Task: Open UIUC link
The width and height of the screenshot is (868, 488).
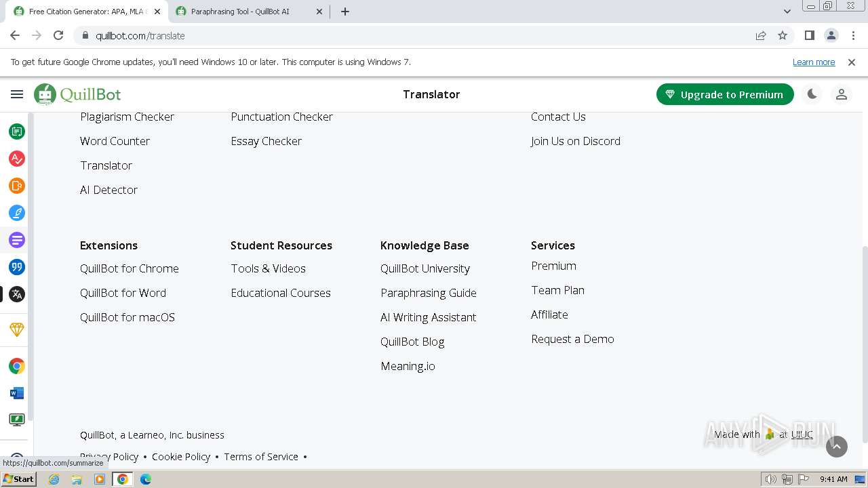Action: click(802, 434)
